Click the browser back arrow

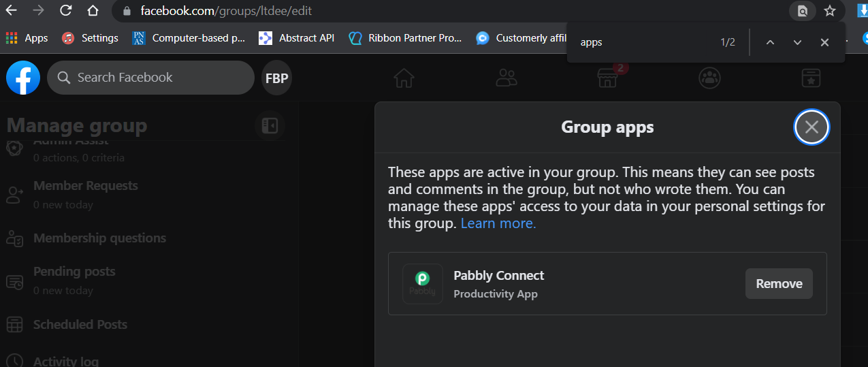point(11,10)
